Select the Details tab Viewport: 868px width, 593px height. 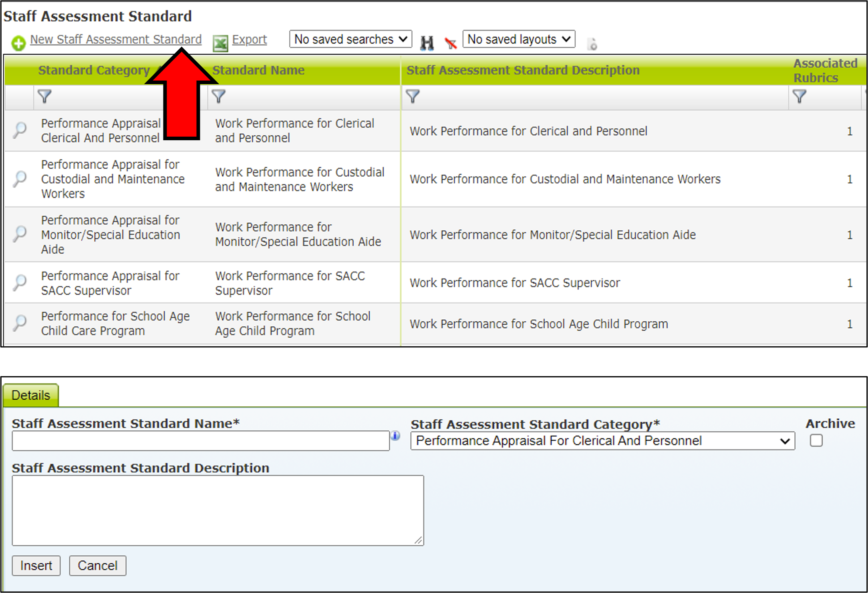[31, 395]
